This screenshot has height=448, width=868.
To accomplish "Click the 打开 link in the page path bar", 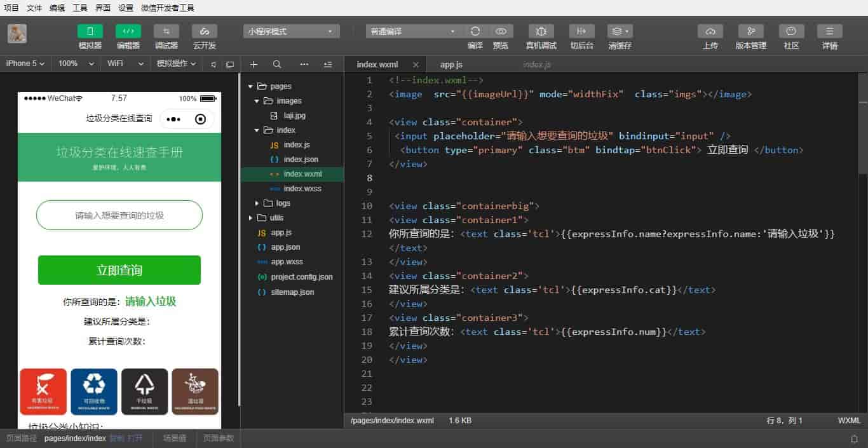I will click(x=135, y=438).
